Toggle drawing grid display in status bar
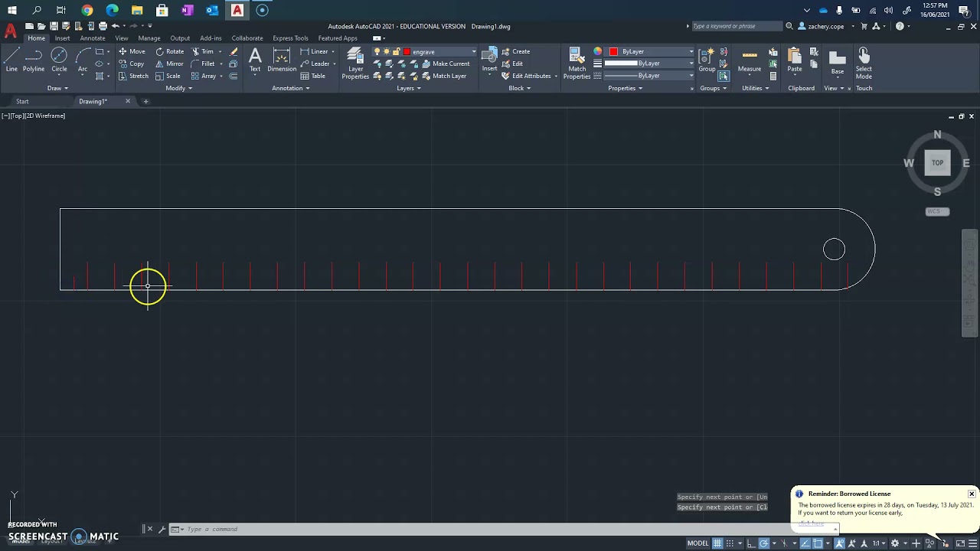This screenshot has width=980, height=551. click(717, 543)
